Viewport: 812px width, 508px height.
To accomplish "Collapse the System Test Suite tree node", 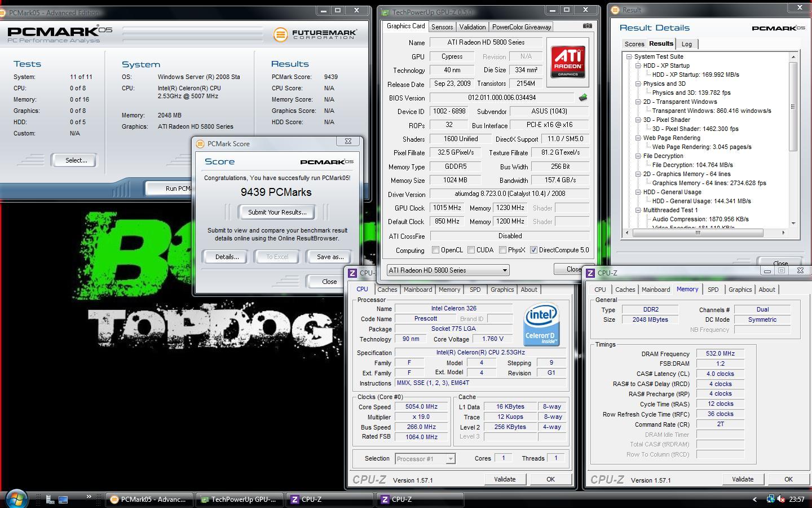I will click(x=629, y=56).
